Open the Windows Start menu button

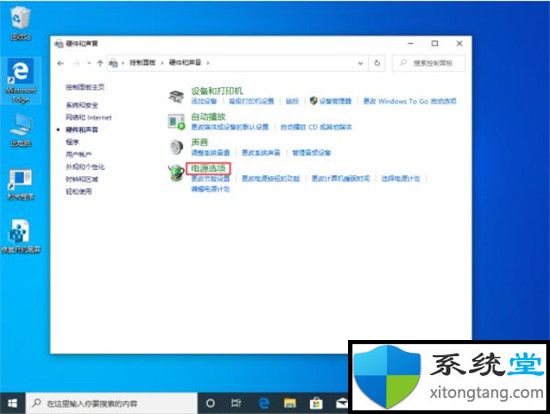[x=12, y=403]
